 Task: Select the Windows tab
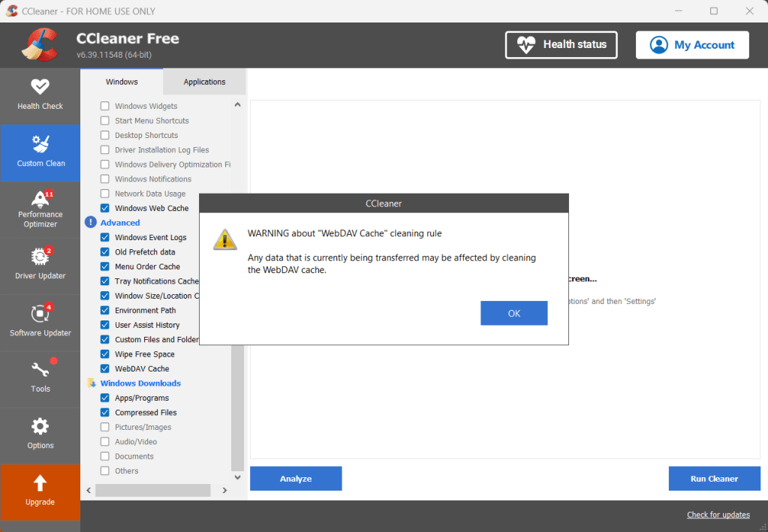(121, 81)
